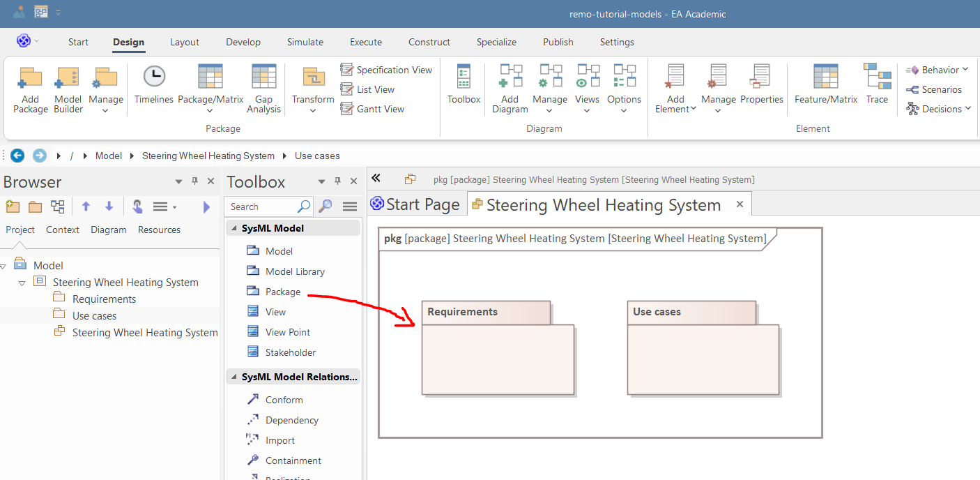Click the Toolbox search field
This screenshot has width=980, height=480.
261,207
